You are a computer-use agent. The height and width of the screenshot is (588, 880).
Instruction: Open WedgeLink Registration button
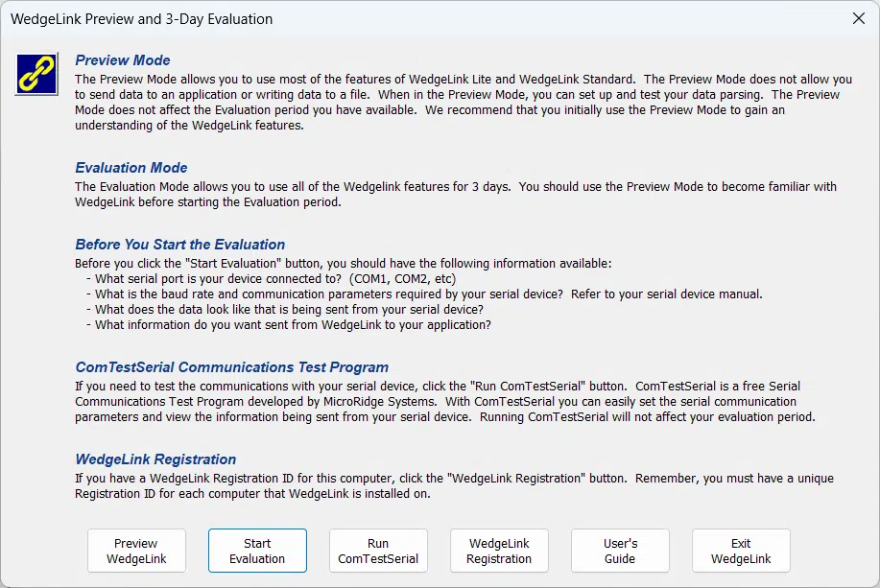499,551
